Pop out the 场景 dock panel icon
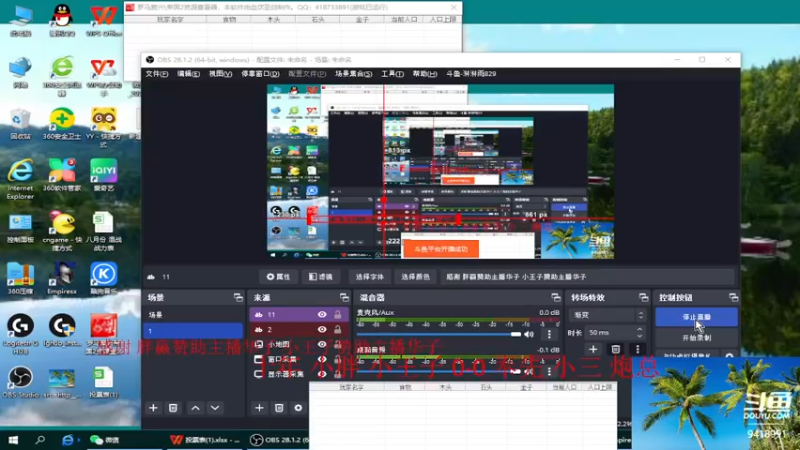Viewport: 800px width, 450px height. pyautogui.click(x=238, y=297)
